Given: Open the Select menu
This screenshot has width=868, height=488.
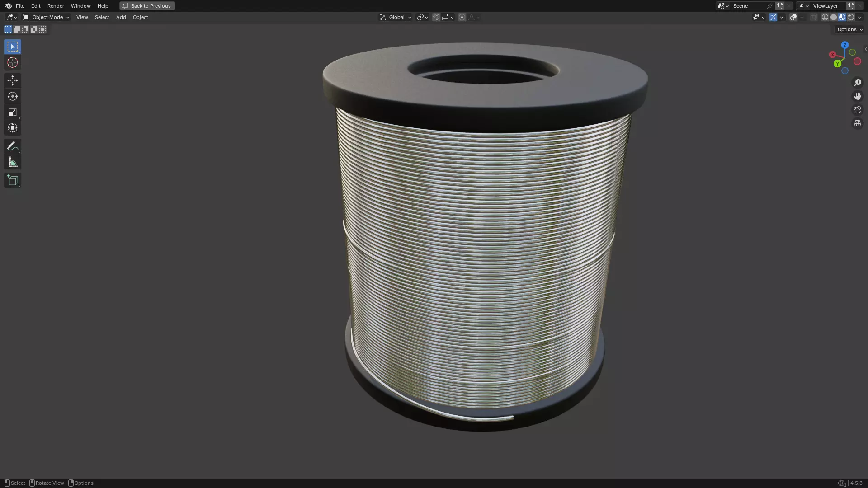Looking at the screenshot, I should coord(102,17).
